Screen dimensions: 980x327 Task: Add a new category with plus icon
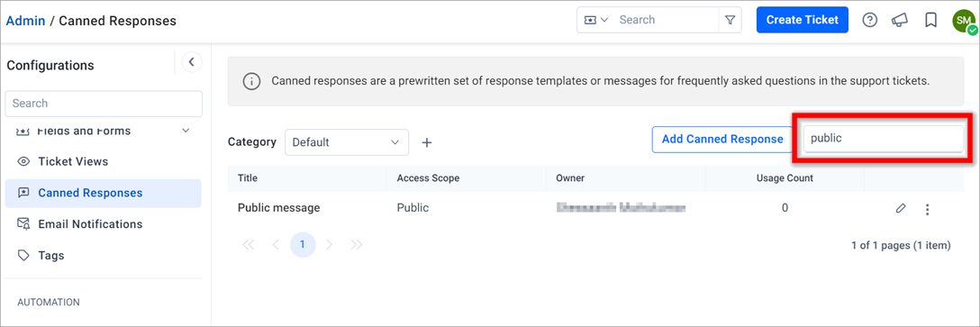coord(427,142)
